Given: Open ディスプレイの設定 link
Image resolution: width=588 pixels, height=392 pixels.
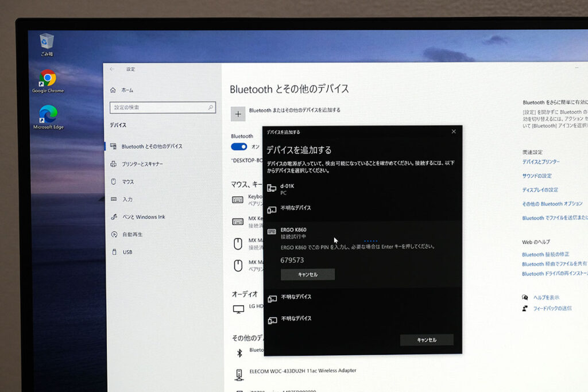Looking at the screenshot, I should 540,189.
